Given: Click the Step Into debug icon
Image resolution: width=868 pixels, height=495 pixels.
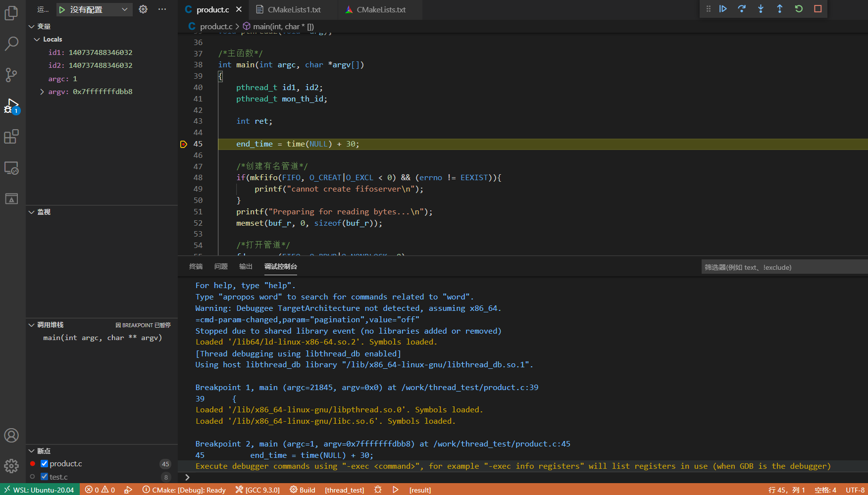Looking at the screenshot, I should [761, 8].
